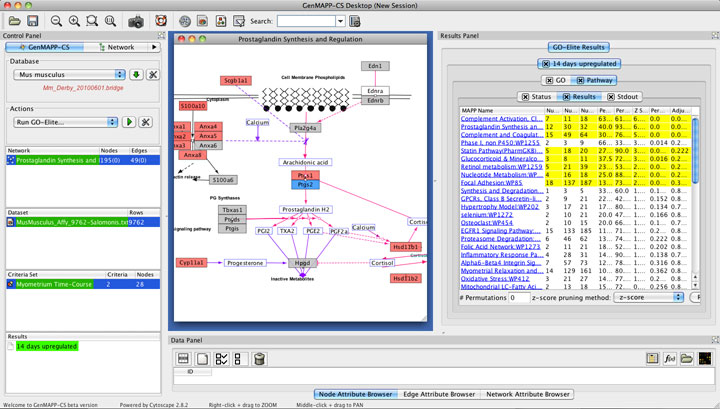
Task: Select the GO-Elite Results tab
Action: pyautogui.click(x=579, y=47)
